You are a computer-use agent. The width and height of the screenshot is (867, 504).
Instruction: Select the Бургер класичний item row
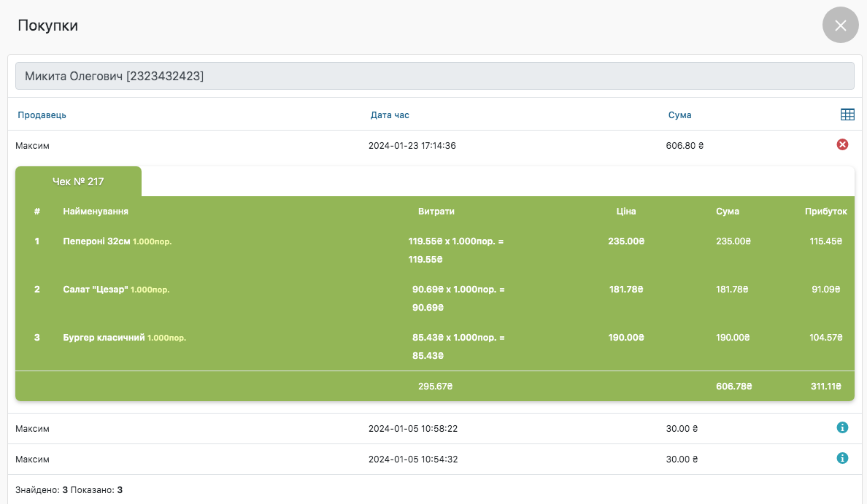[x=104, y=338]
